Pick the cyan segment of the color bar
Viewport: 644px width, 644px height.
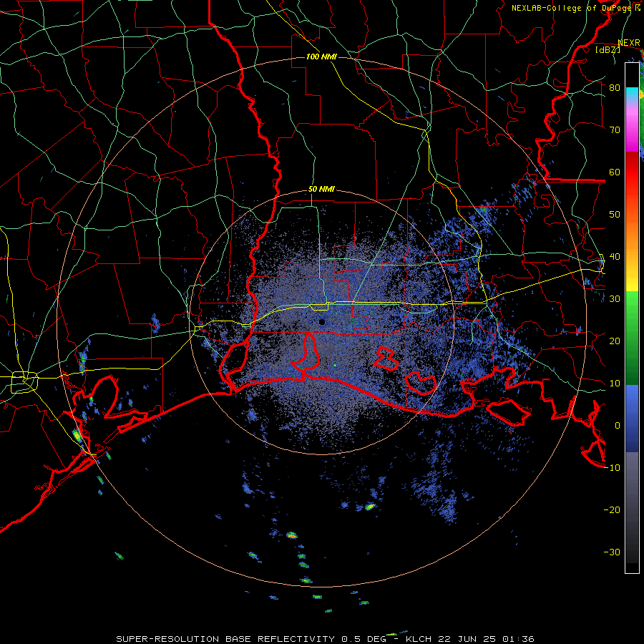tap(632, 92)
